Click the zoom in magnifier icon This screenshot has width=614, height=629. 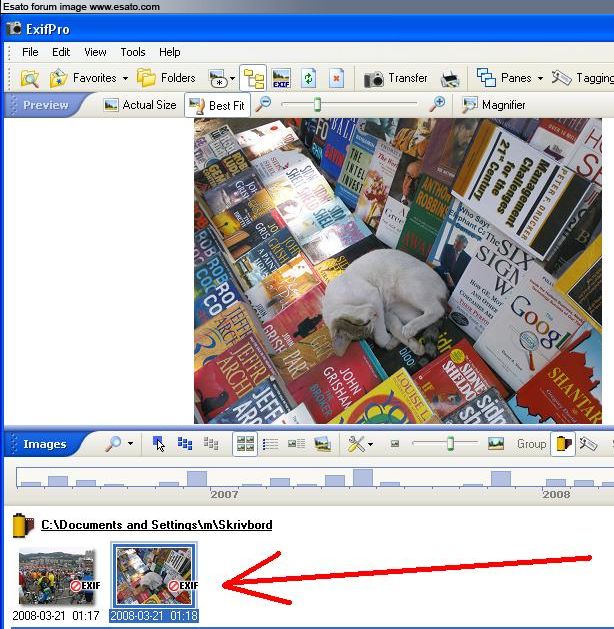point(437,104)
